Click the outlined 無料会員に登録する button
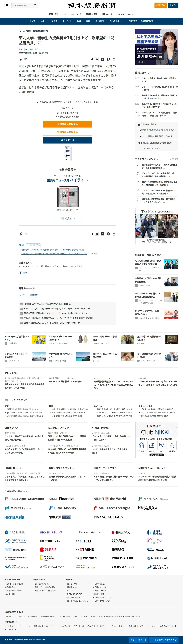Screen dimensions: 183x644 (x=67, y=132)
